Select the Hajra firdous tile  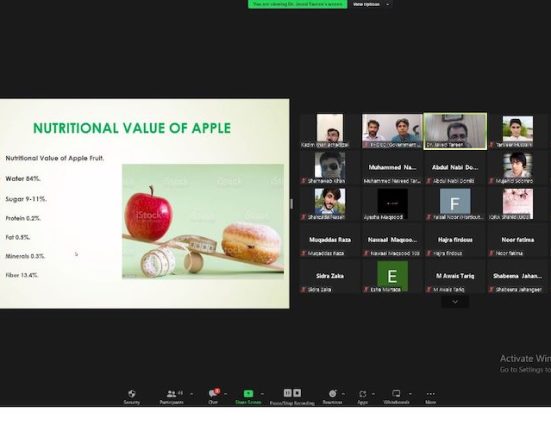tap(455, 240)
